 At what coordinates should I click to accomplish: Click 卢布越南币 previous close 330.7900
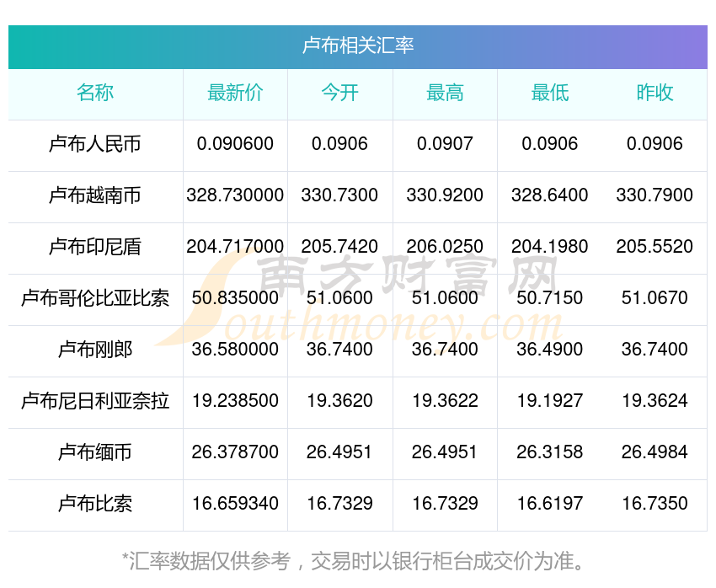[655, 195]
